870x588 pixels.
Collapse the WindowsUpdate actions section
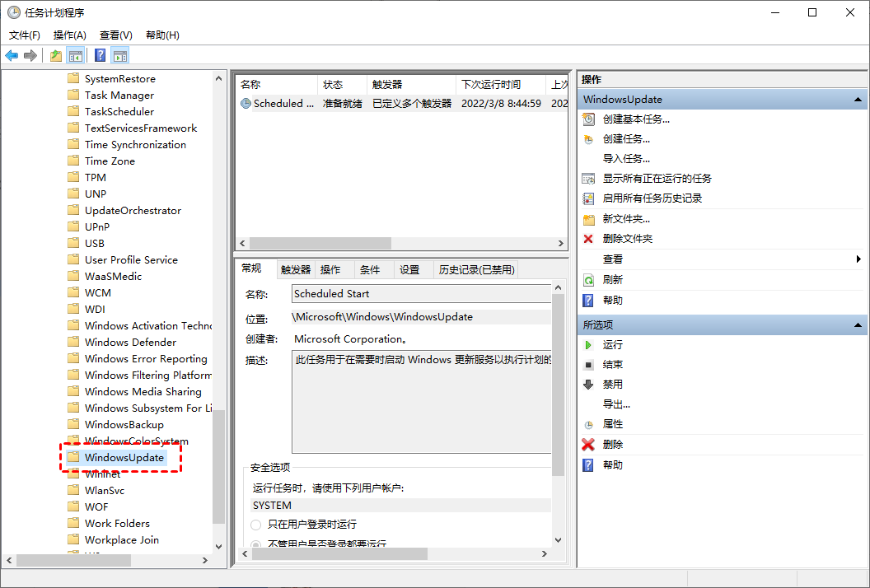tap(858, 100)
